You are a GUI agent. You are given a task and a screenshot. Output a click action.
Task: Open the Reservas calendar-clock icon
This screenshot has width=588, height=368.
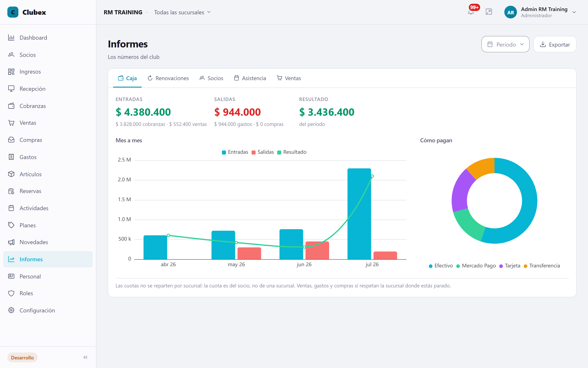click(x=11, y=191)
